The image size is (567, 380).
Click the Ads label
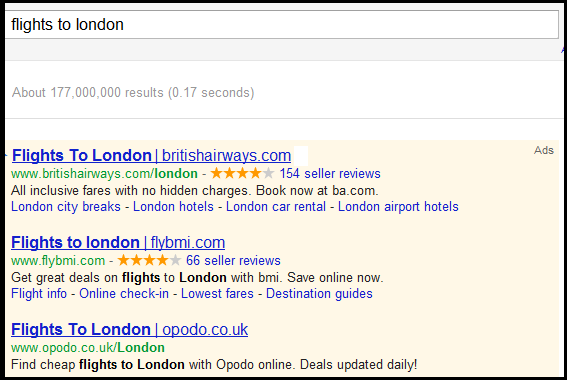[x=544, y=150]
